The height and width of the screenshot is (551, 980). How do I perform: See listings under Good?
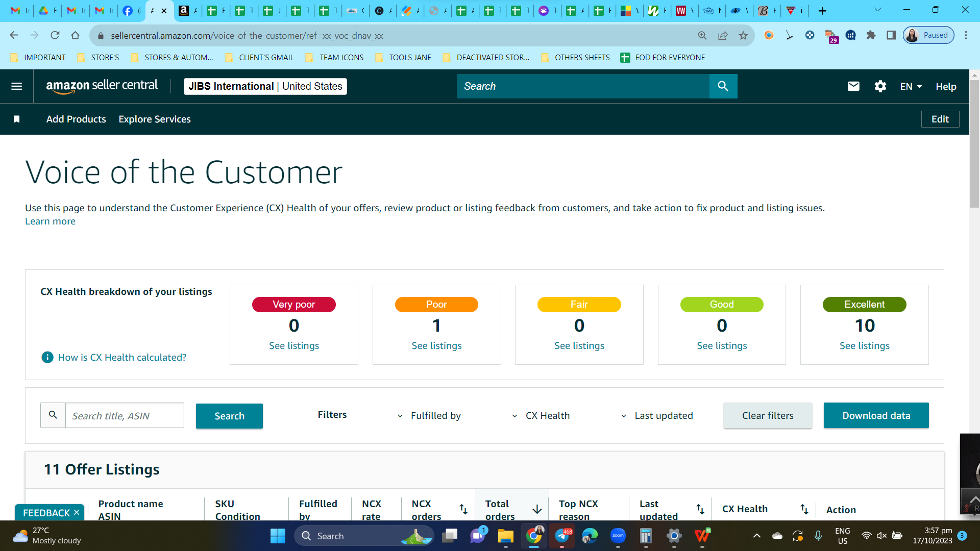tap(722, 345)
